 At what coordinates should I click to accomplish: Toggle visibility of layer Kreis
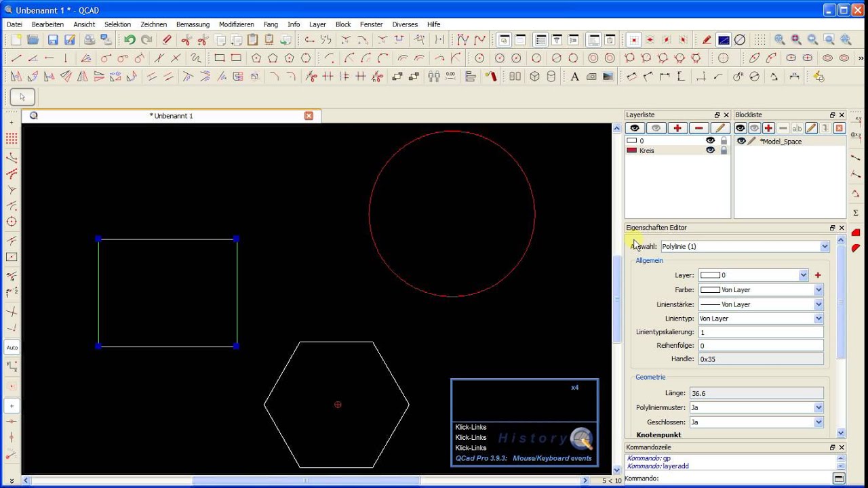pyautogui.click(x=710, y=150)
